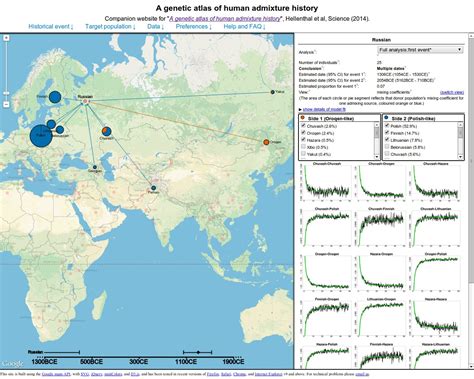Enable the Belorussian (5.8%) checkbox
Image resolution: width=474 pixels, height=379 pixels.
point(387,147)
